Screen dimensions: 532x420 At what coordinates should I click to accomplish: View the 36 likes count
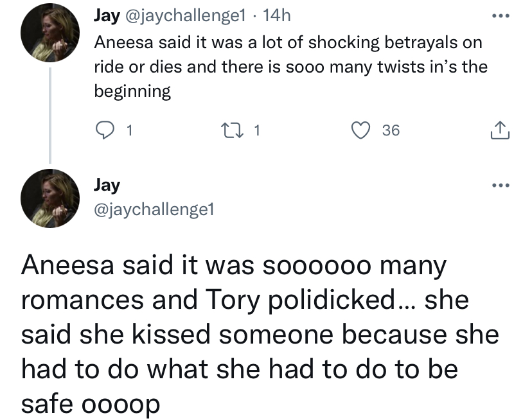[x=391, y=130]
